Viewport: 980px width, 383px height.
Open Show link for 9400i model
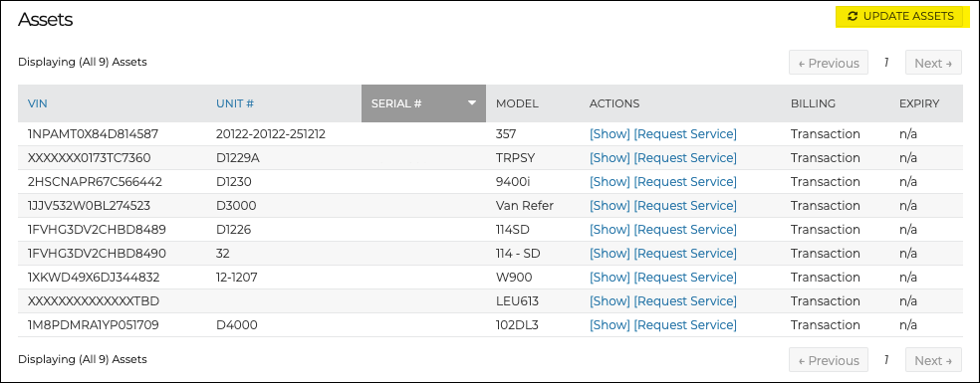coord(610,182)
